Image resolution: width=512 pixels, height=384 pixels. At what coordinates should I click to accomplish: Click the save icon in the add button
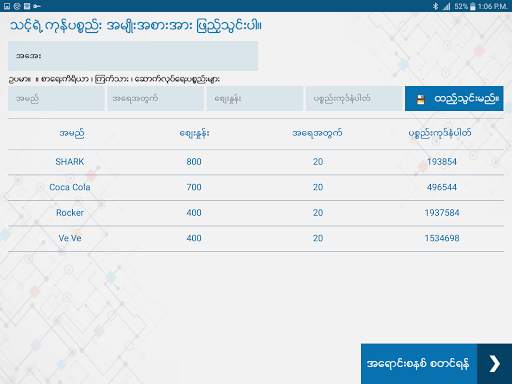coord(421,99)
